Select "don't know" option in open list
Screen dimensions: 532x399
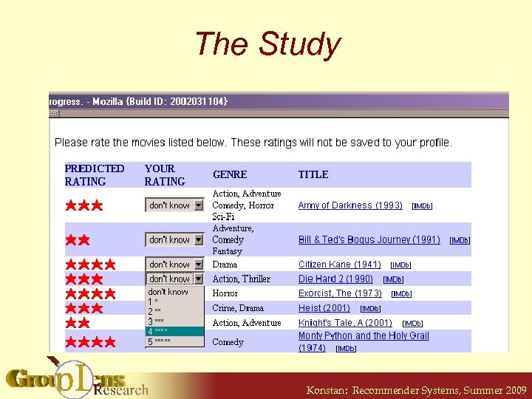click(174, 291)
